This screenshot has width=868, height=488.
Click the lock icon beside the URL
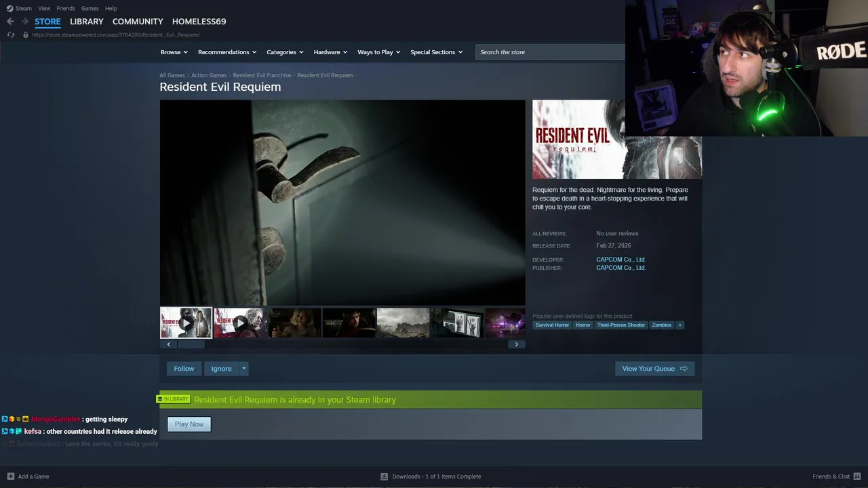coord(26,35)
